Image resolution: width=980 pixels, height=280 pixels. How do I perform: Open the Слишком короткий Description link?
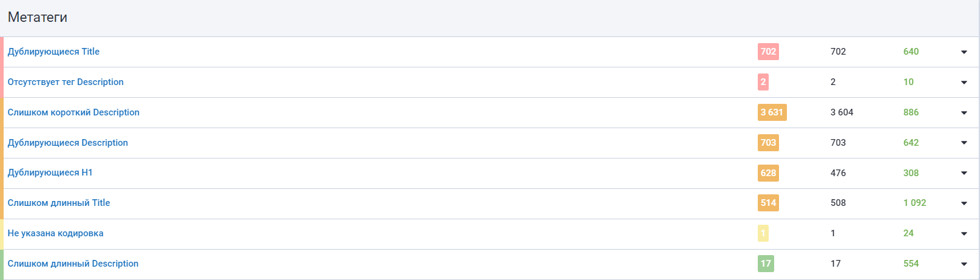click(x=73, y=112)
